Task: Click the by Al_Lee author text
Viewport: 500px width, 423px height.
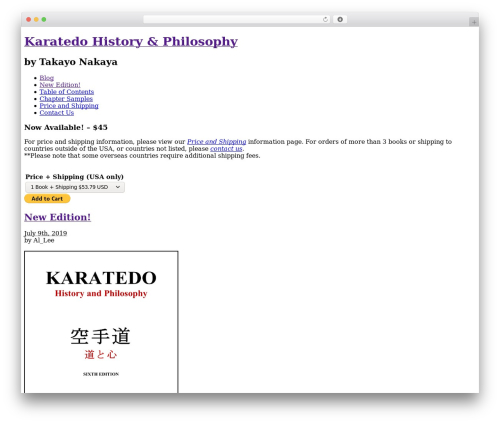Action: click(x=39, y=240)
